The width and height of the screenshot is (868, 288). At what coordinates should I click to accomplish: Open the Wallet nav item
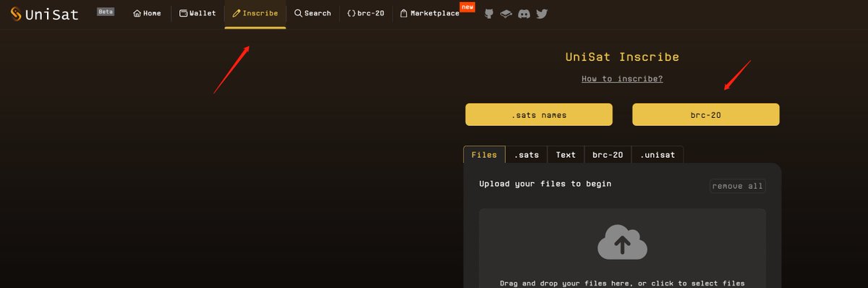click(197, 14)
